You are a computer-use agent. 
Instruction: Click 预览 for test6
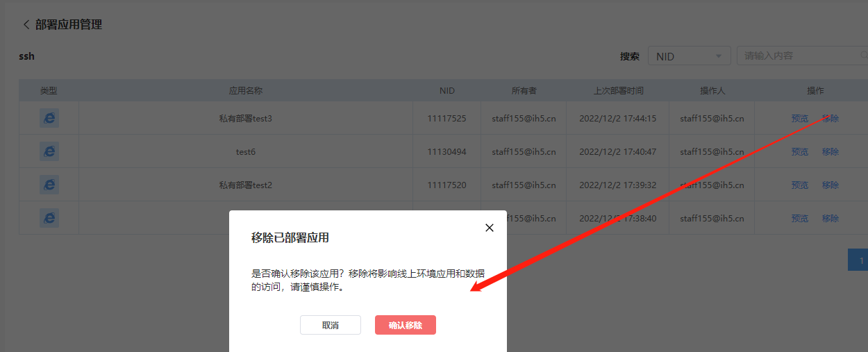tap(800, 151)
